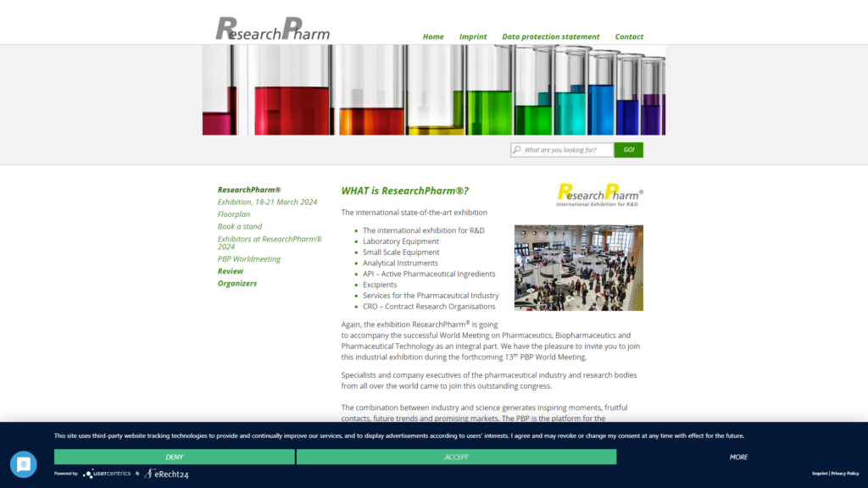
Task: Focus the 'What are you looking for?' search field
Action: 562,150
